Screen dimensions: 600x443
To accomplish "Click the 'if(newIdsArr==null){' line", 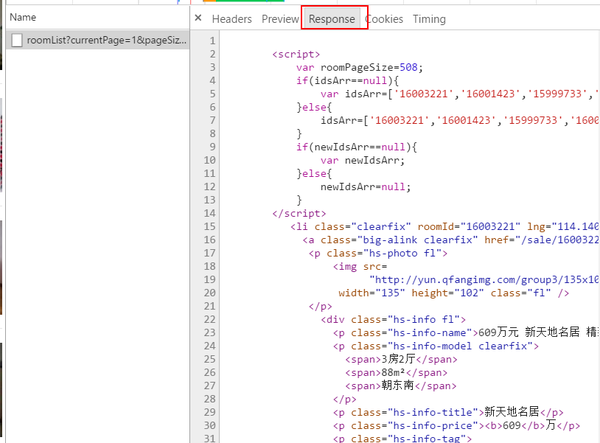I will (357, 147).
